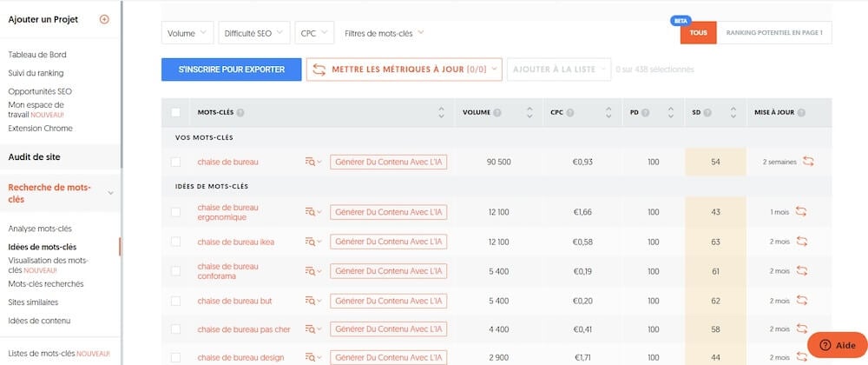Open Suivi du ranking in sidebar
Viewport: 868px width, 365px height.
pyautogui.click(x=36, y=72)
